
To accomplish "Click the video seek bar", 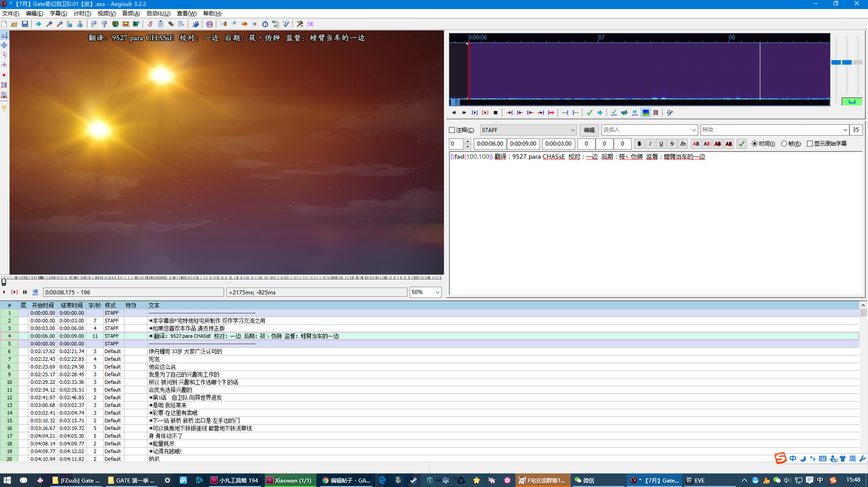I will click(222, 281).
